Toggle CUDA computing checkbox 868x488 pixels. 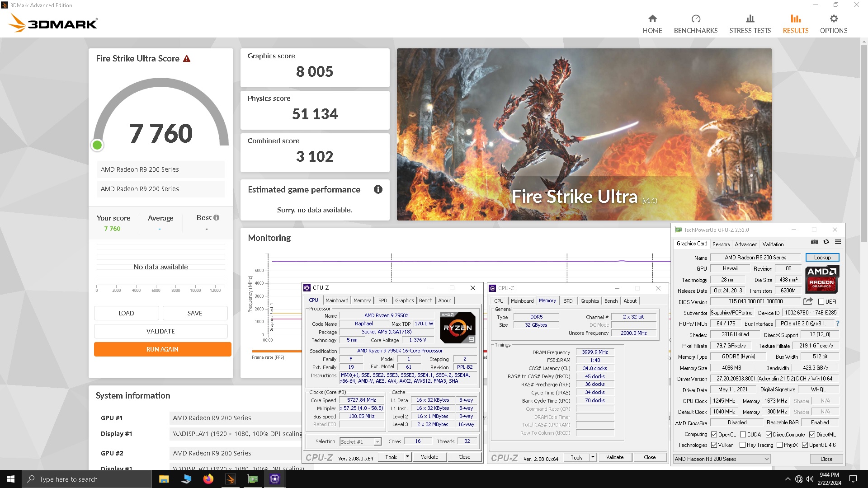pos(743,435)
